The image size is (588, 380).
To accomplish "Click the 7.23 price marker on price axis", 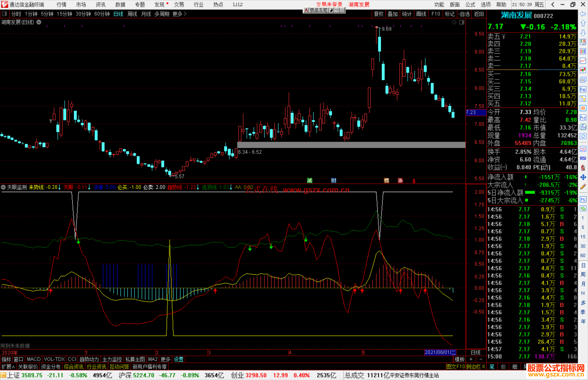I will click(x=476, y=112).
